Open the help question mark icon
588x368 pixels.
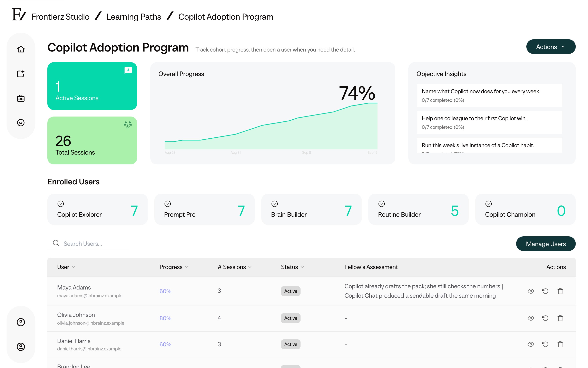click(21, 322)
